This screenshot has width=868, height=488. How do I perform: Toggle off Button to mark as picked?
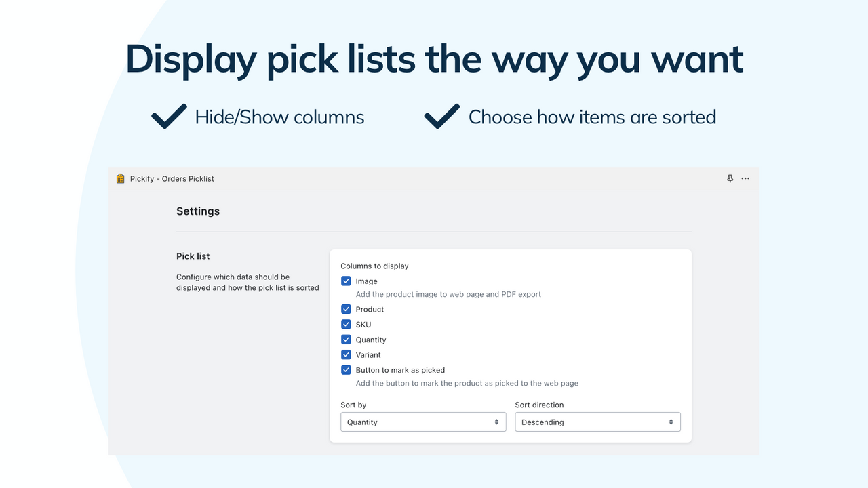tap(346, 370)
